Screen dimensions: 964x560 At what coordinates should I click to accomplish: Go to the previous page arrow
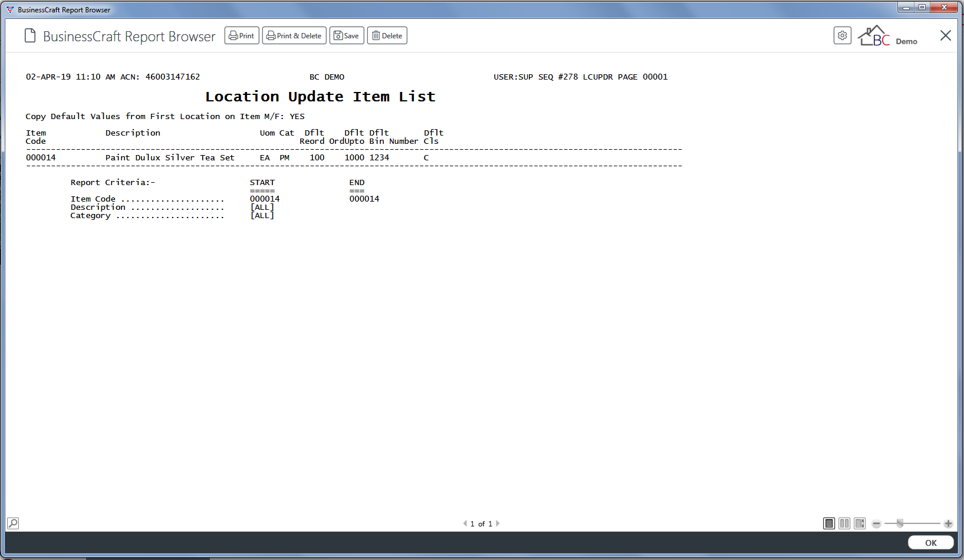point(465,523)
